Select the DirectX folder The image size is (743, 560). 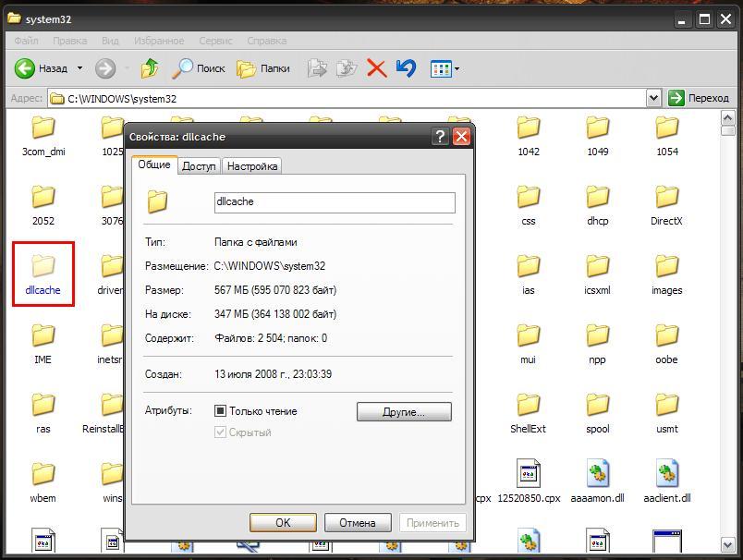[x=666, y=206]
